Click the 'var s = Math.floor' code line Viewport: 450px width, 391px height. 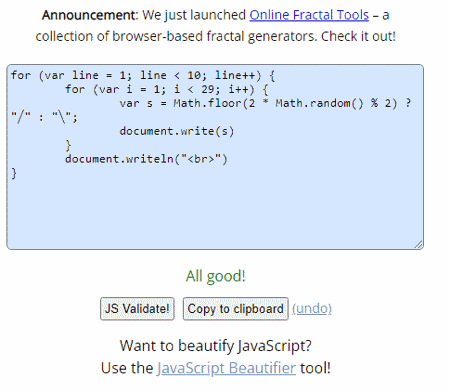click(x=265, y=103)
